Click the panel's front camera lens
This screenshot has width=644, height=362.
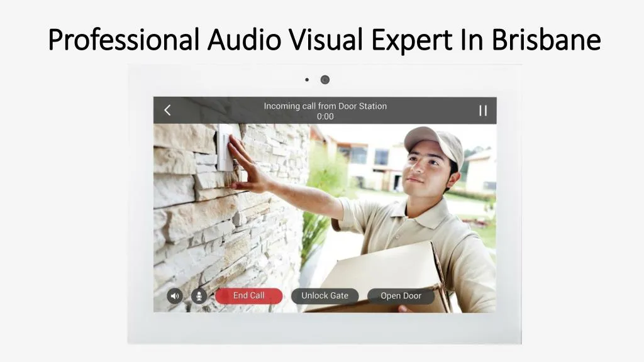[325, 80]
